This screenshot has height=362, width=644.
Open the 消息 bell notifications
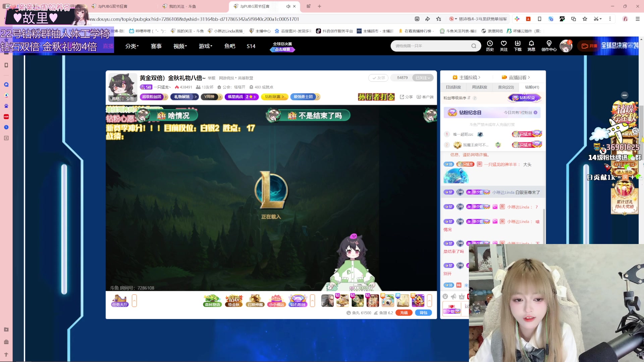pos(531,46)
